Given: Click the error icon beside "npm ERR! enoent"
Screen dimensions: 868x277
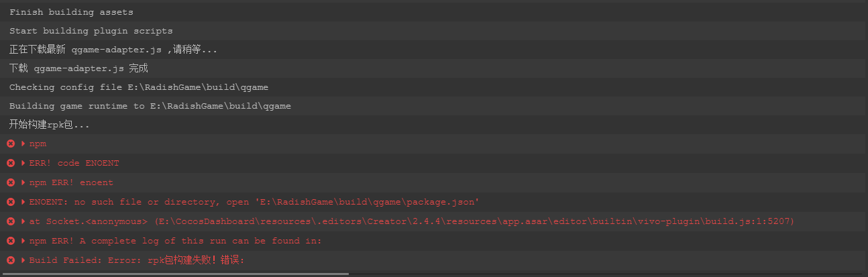Looking at the screenshot, I should click(10, 182).
